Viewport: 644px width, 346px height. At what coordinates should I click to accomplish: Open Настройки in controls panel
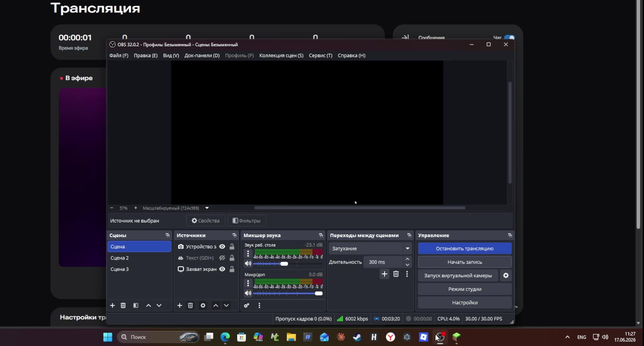[465, 302]
